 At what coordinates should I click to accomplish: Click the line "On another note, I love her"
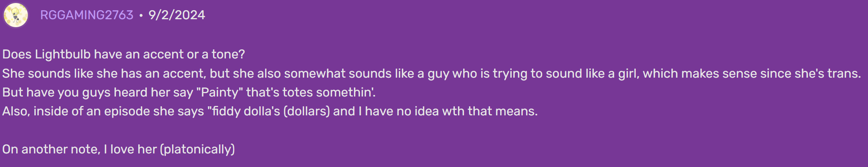[79, 150]
